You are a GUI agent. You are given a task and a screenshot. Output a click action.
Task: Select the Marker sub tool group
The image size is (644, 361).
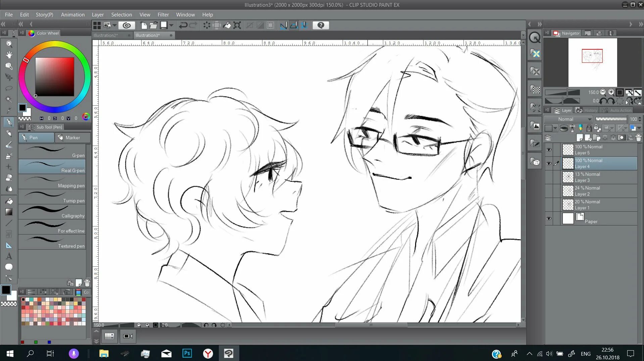click(72, 138)
